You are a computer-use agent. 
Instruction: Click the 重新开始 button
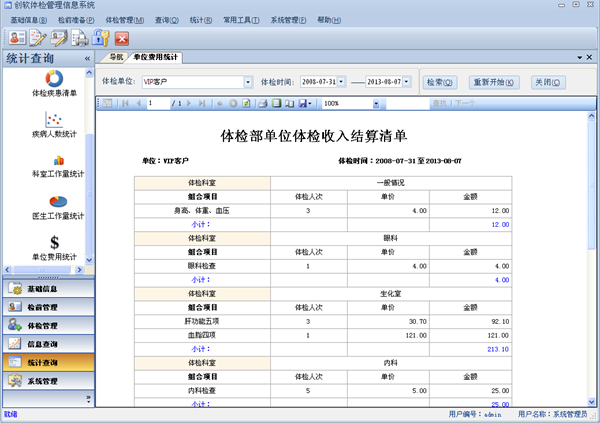click(494, 82)
